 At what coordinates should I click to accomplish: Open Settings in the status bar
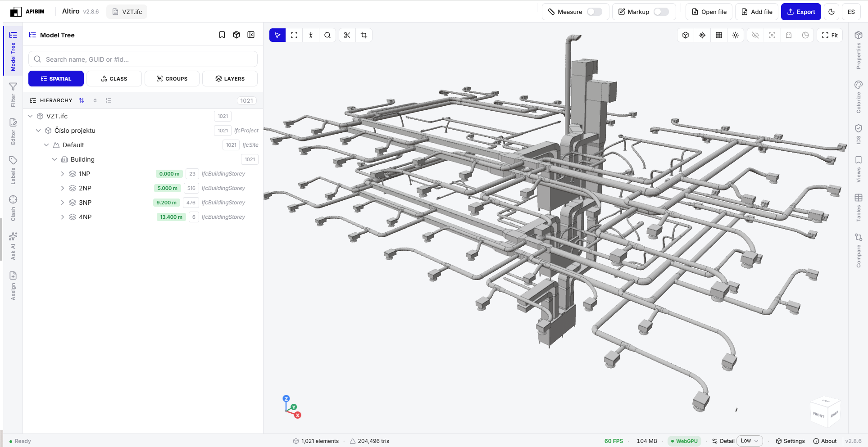click(790, 441)
